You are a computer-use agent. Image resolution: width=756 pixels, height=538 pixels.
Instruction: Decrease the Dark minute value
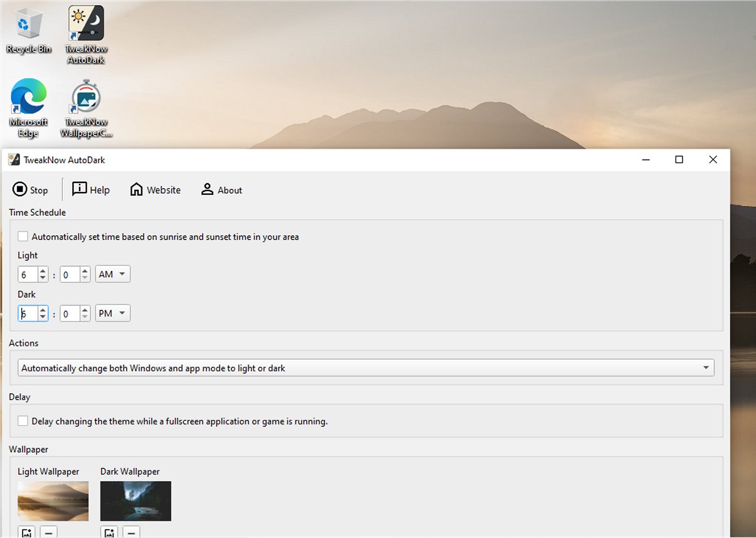click(x=85, y=317)
